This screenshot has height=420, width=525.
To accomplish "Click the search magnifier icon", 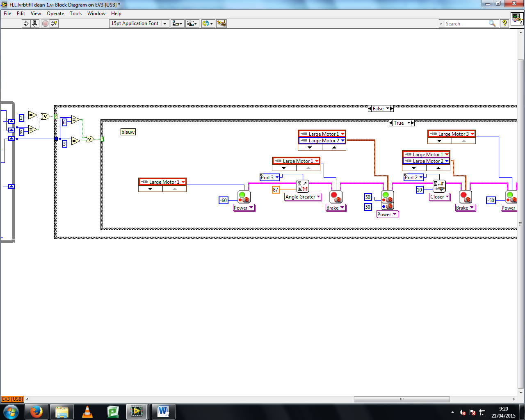I will click(492, 24).
